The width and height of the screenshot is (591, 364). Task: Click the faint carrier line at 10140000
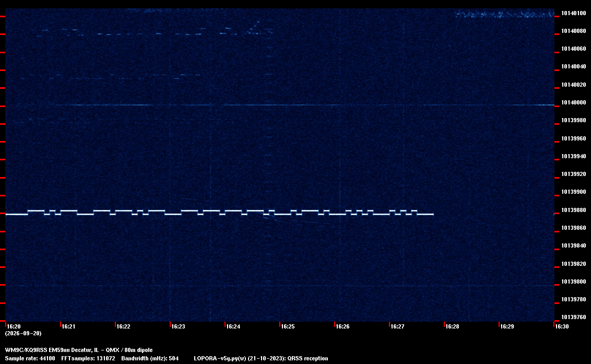[280, 105]
